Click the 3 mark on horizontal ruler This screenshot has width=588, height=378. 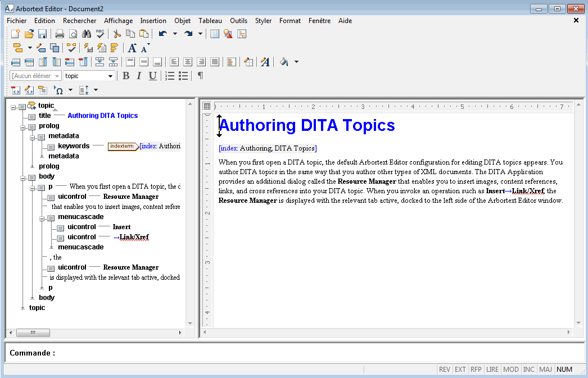pos(363,107)
